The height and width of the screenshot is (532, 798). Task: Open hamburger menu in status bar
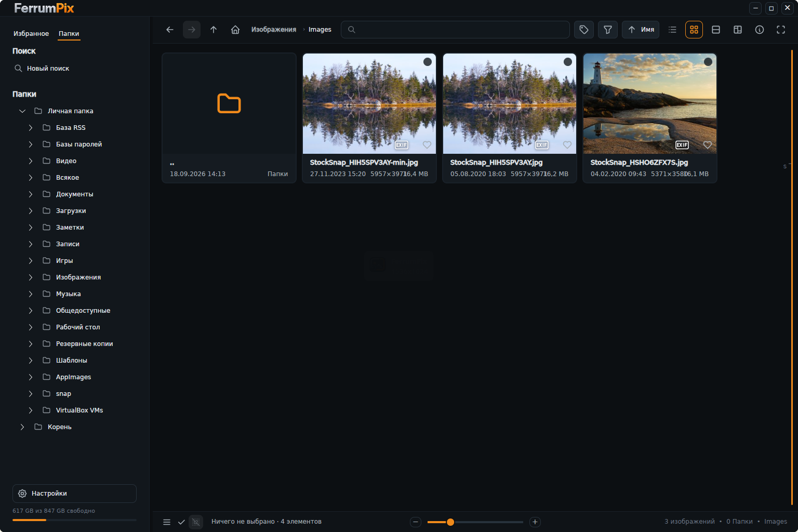(x=167, y=522)
